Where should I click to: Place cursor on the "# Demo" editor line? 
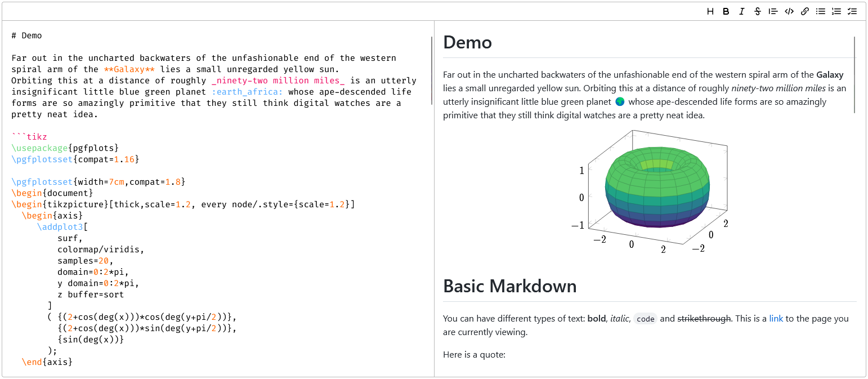click(x=27, y=35)
